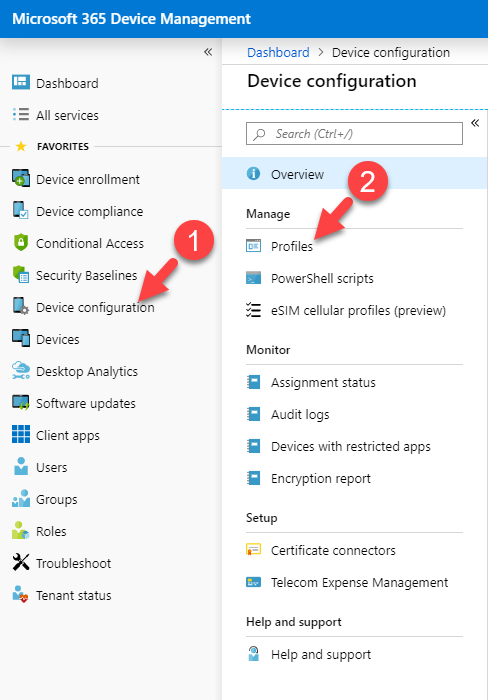Click the Conditional Access shield icon
This screenshot has height=700, width=488.
tap(21, 242)
